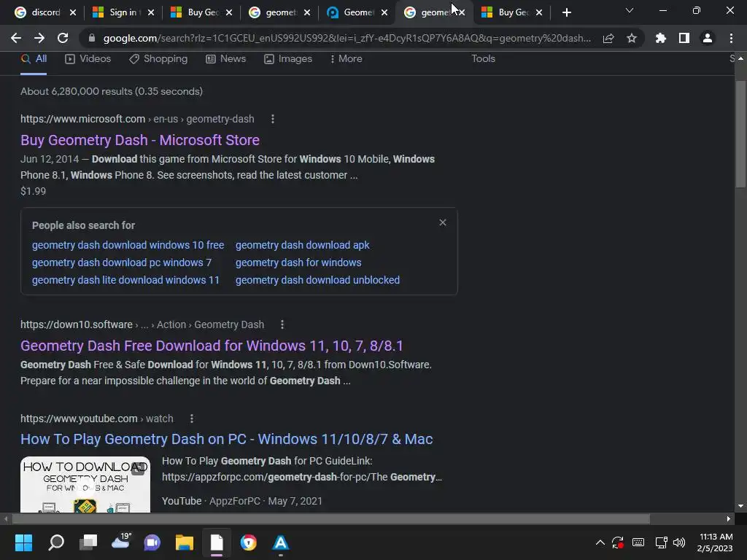Share this page via address bar icon
The width and height of the screenshot is (747, 560).
608,38
